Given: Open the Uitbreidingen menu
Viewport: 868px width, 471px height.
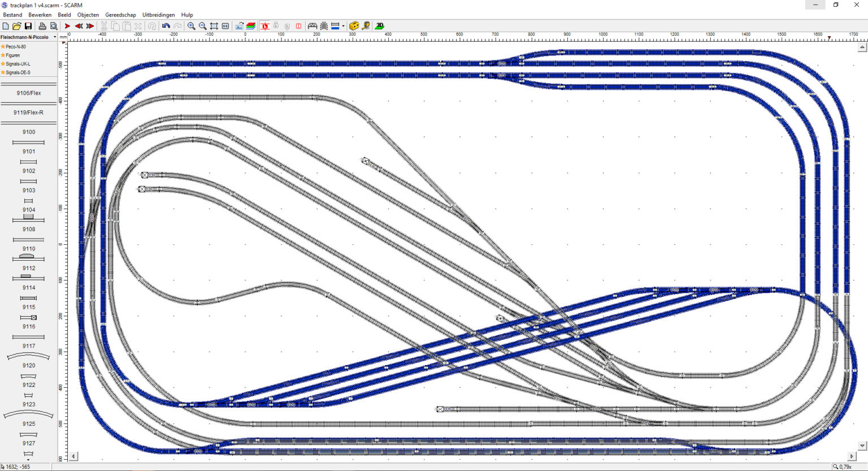Looking at the screenshot, I should point(158,15).
